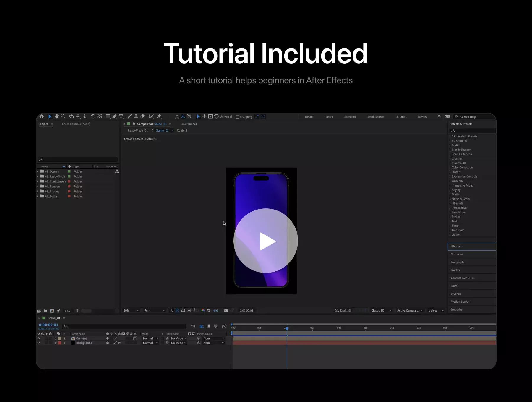The height and width of the screenshot is (402, 532).
Task: Expand the Content layer properties
Action: click(x=56, y=338)
